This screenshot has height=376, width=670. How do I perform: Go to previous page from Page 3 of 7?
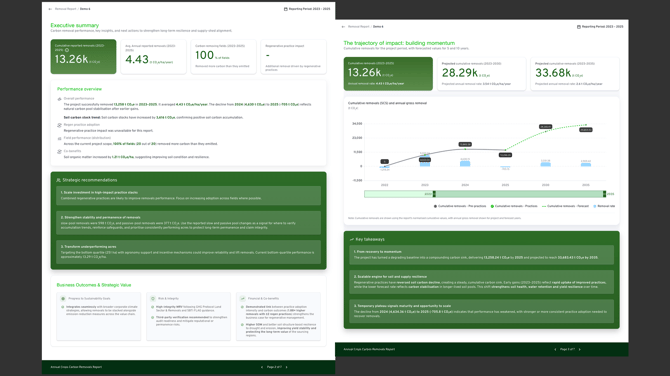point(555,350)
